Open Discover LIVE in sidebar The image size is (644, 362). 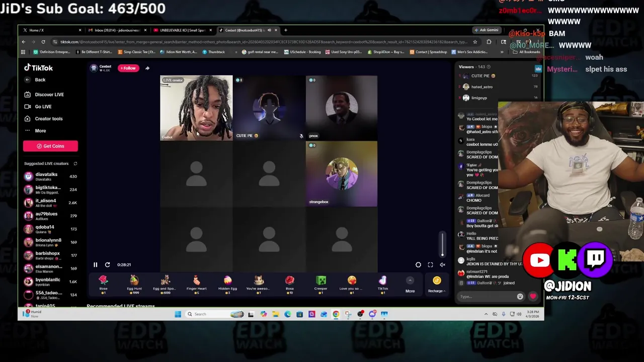coord(44,95)
